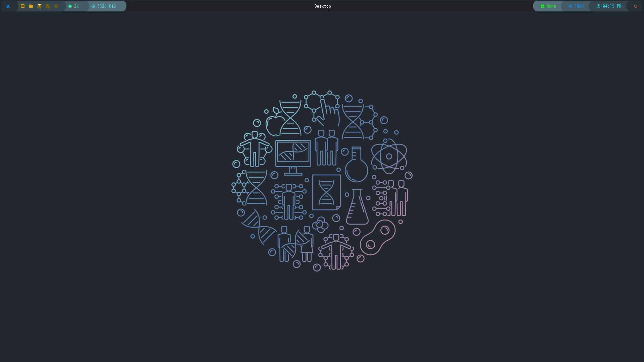Open the file manager folder icon
Screen dimensions: 644x362
point(31,6)
